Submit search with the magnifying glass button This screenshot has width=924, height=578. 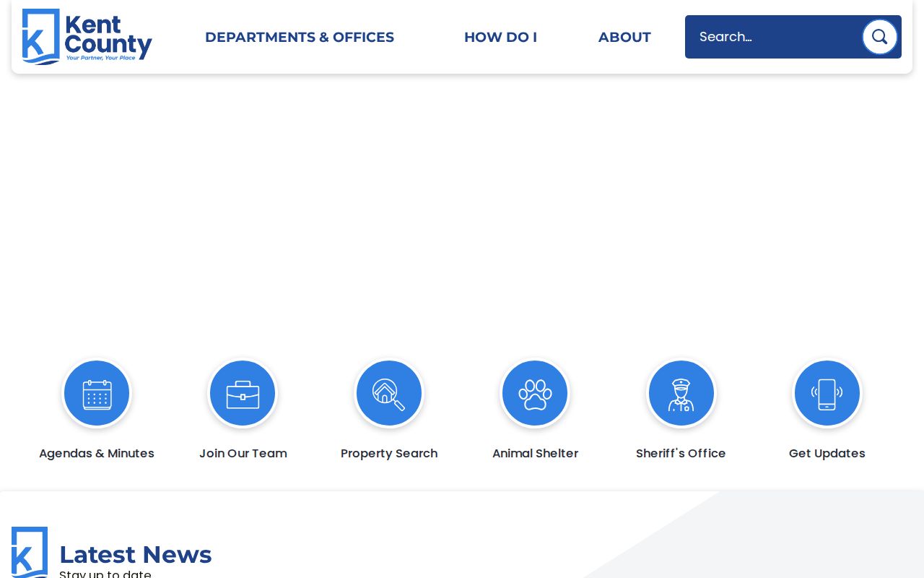[879, 37]
